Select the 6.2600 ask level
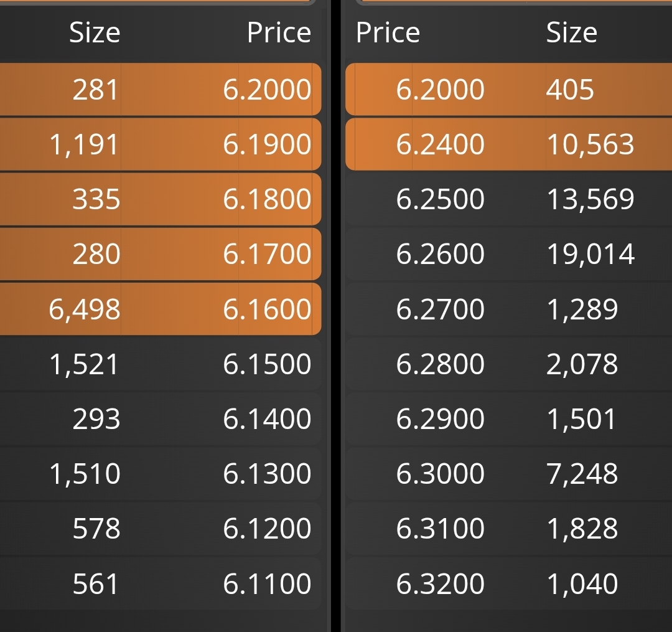This screenshot has width=672, height=632. tap(509, 254)
